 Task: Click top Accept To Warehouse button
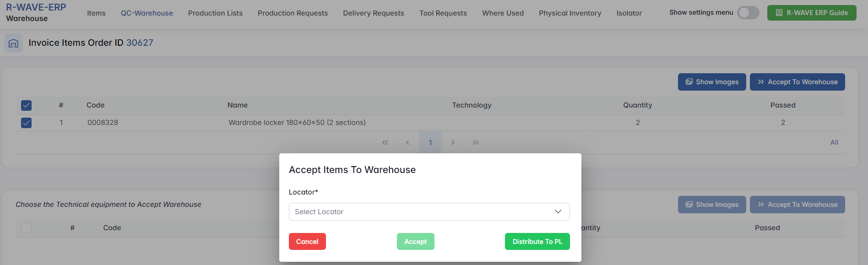797,82
